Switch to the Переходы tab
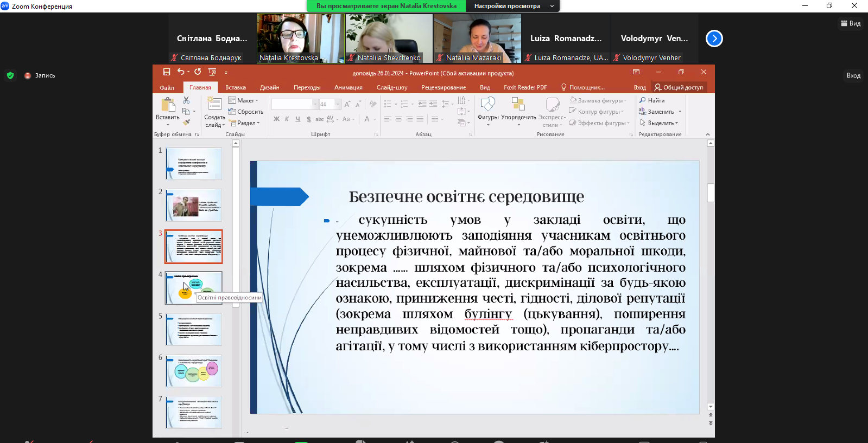868x443 pixels. pyautogui.click(x=307, y=87)
